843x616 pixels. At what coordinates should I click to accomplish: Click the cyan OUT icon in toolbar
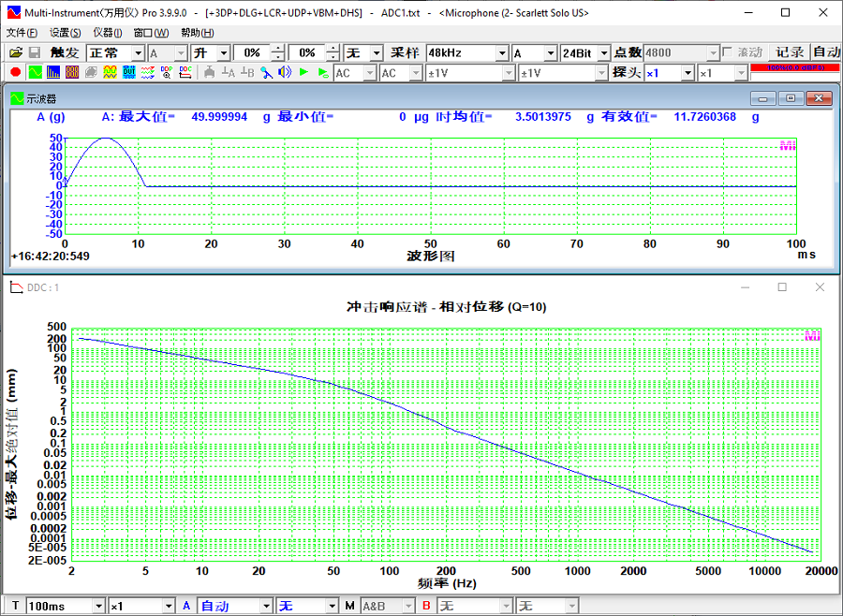[x=129, y=72]
